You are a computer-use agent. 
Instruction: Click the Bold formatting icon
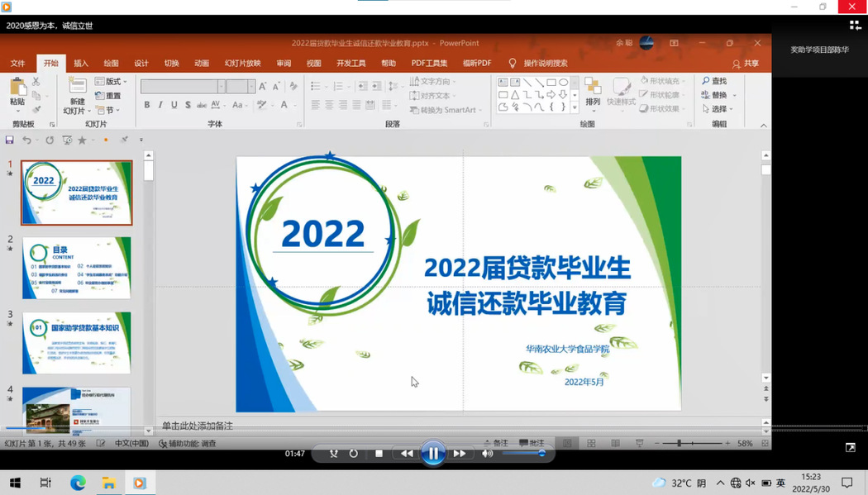[x=147, y=105]
